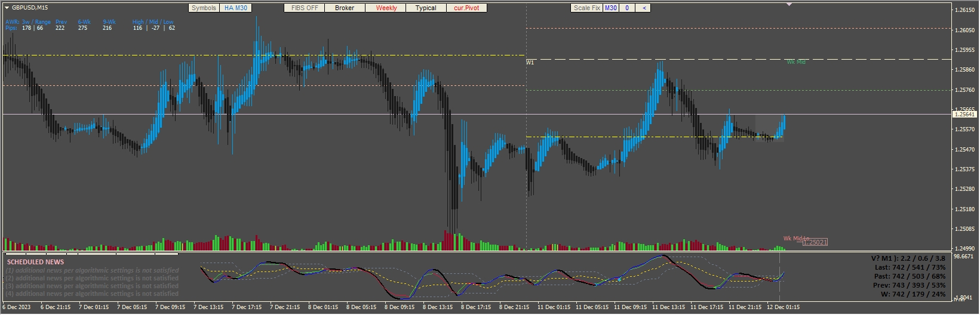This screenshot has width=980, height=315.
Task: Click the Prev: 743 / 393 / 53% line
Action: click(910, 285)
